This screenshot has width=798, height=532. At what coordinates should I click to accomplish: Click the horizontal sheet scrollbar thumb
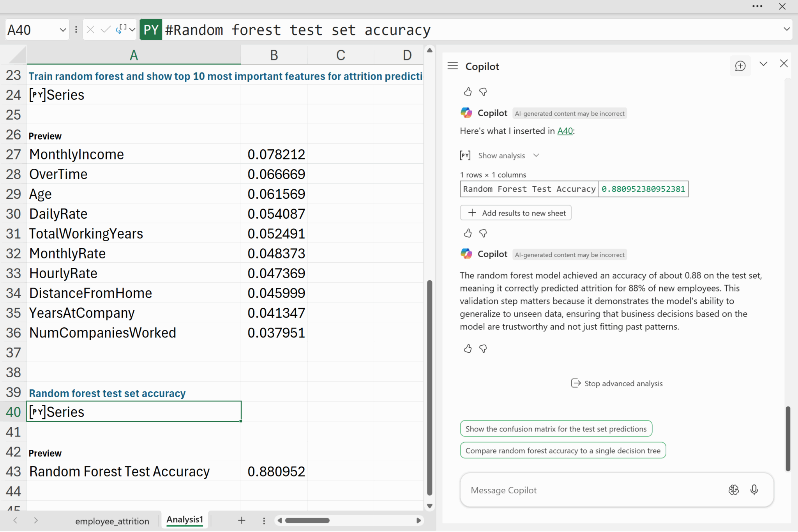(307, 520)
